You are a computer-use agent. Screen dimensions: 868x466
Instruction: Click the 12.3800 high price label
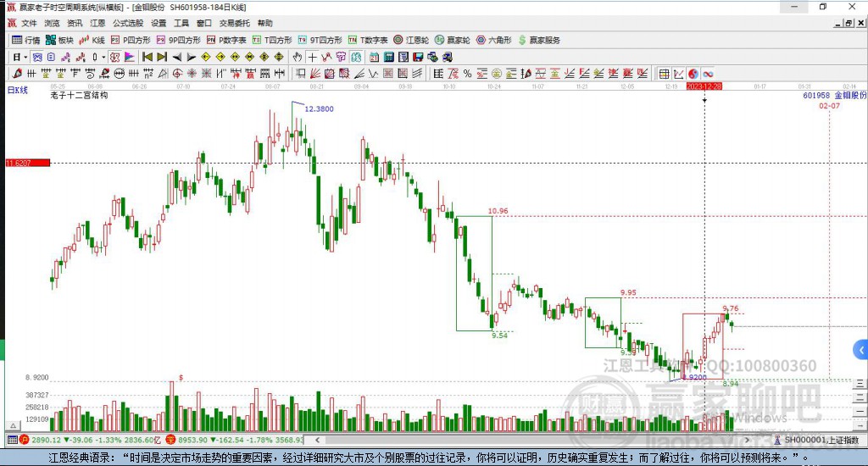tap(320, 109)
